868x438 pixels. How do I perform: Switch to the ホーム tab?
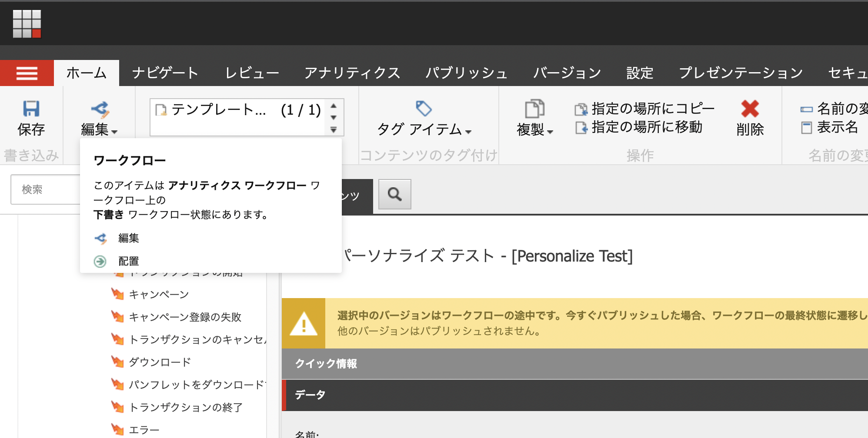tap(87, 73)
